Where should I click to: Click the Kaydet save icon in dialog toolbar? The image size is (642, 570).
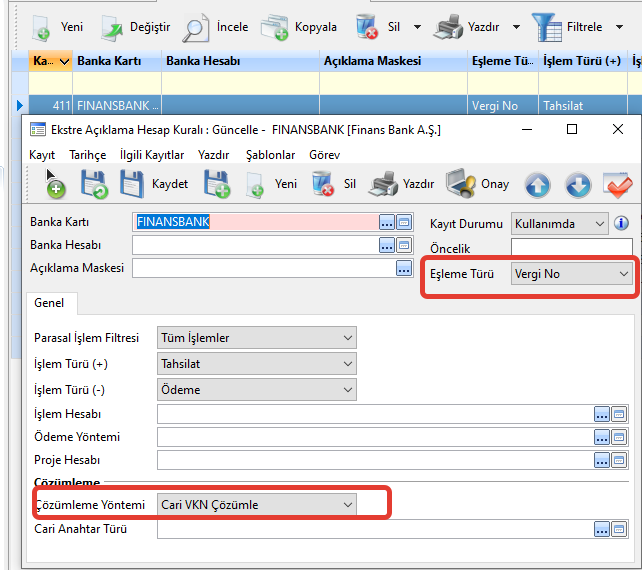tap(133, 184)
